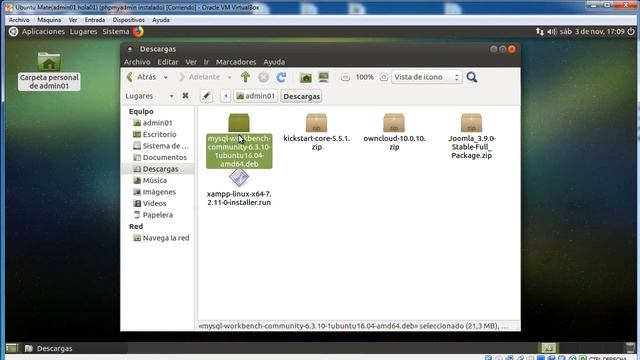Open Computer icon in toolbar

(x=324, y=77)
